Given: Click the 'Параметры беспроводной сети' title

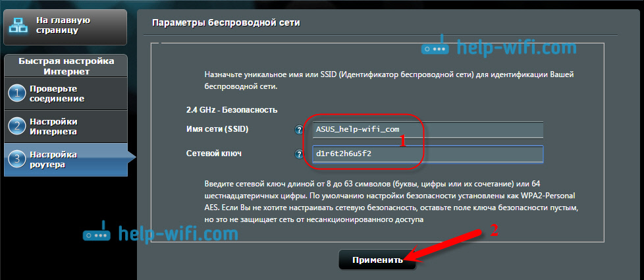Looking at the screenshot, I should coord(226,23).
